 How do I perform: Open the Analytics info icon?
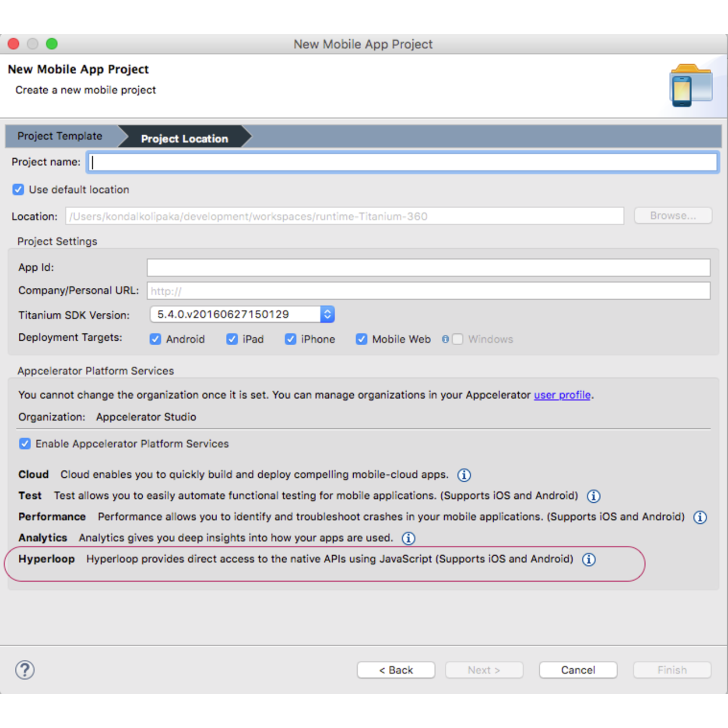pyautogui.click(x=408, y=538)
